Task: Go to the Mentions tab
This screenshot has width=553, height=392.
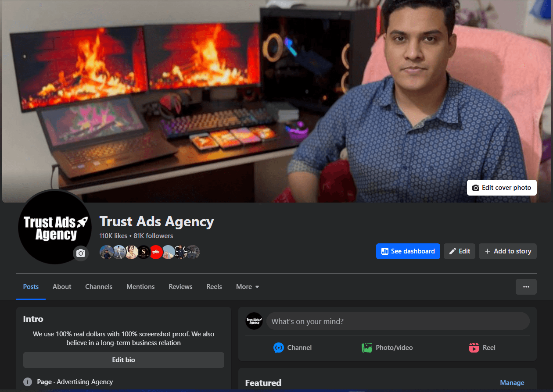Action: pyautogui.click(x=140, y=287)
